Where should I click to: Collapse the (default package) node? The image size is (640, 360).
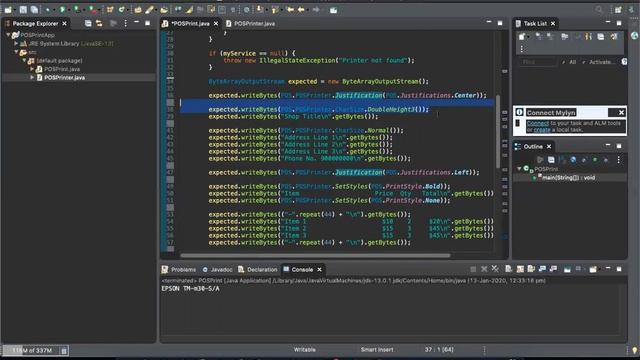pyautogui.click(x=24, y=60)
